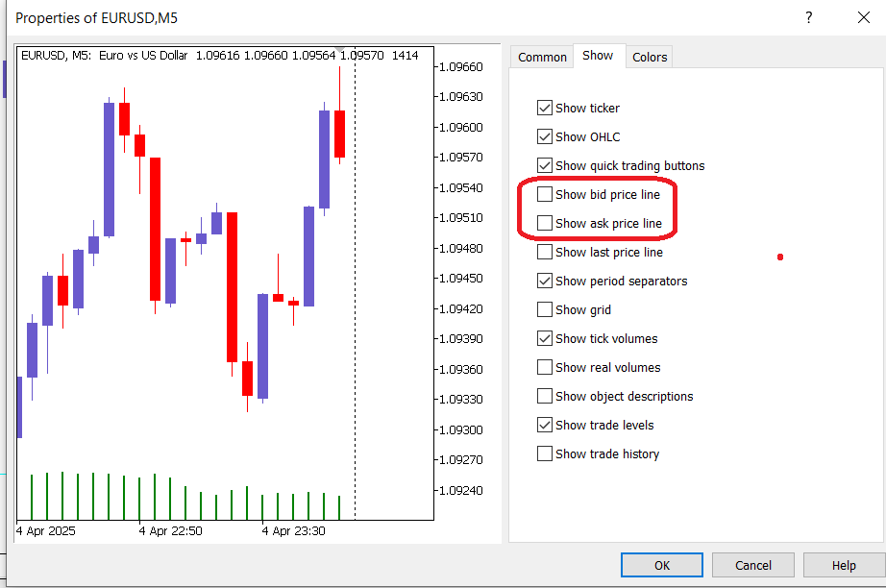Uncheck Show tick volumes

[545, 338]
